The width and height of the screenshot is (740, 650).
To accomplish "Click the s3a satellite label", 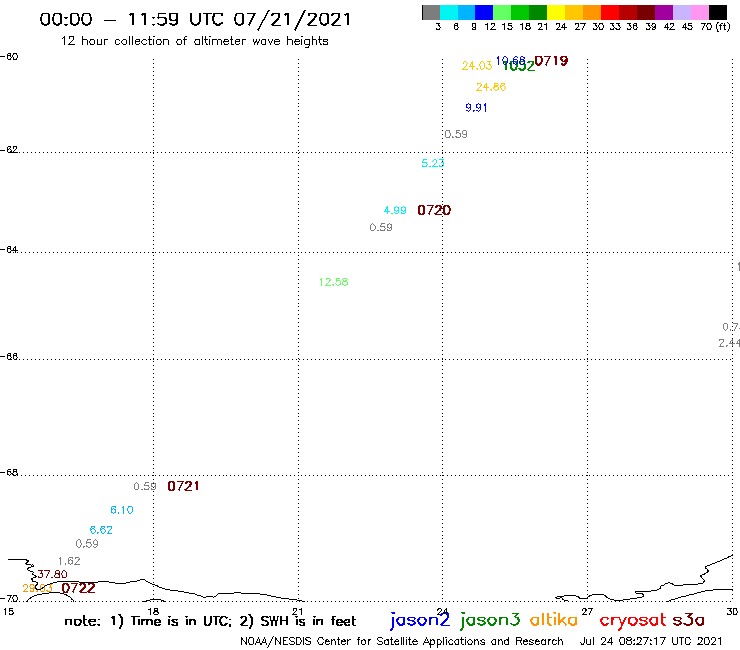I will (x=689, y=620).
